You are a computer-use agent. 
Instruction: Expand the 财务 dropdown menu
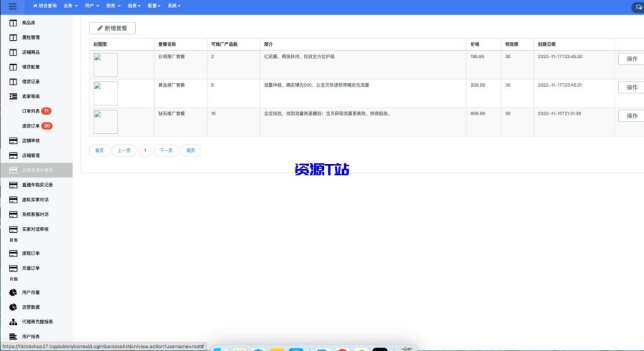[x=113, y=6]
